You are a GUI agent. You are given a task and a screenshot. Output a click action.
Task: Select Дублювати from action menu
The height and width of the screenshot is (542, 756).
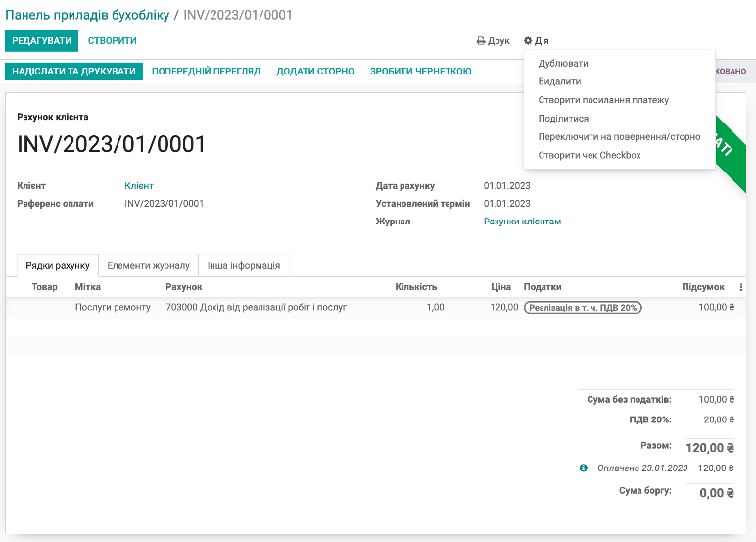point(563,64)
